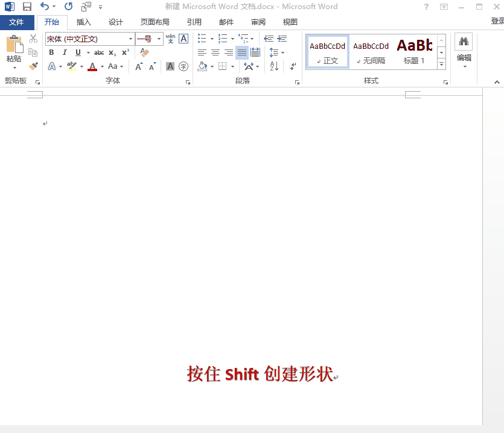Toggle Italic formatting
Screen dimensions: 504x433
65,52
